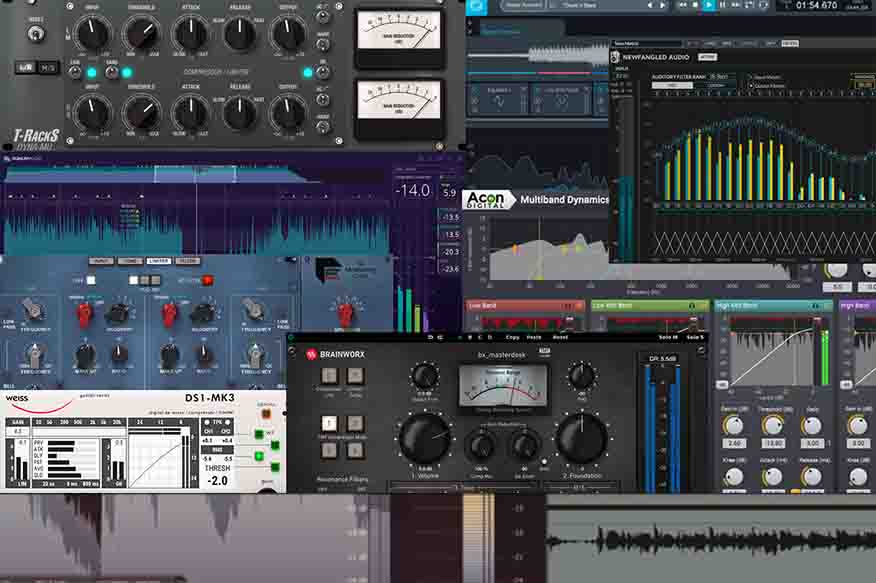Toggle the Link checkbox in blue plugin
The width and height of the screenshot is (876, 583).
(91, 280)
